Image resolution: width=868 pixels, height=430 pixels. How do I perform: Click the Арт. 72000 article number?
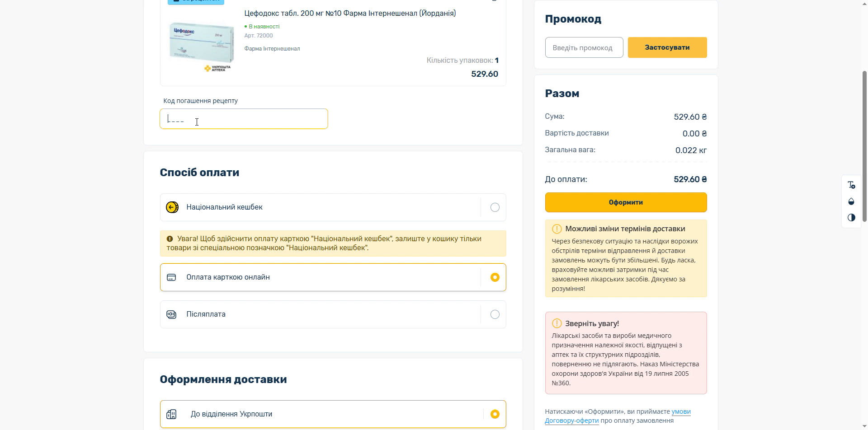pos(259,36)
